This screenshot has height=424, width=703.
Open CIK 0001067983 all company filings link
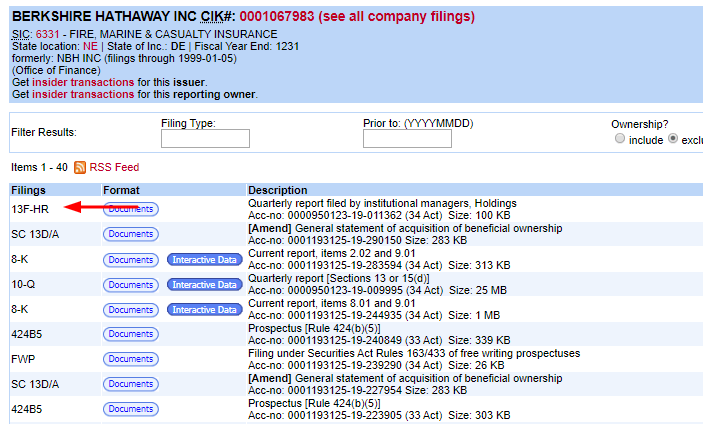(357, 17)
